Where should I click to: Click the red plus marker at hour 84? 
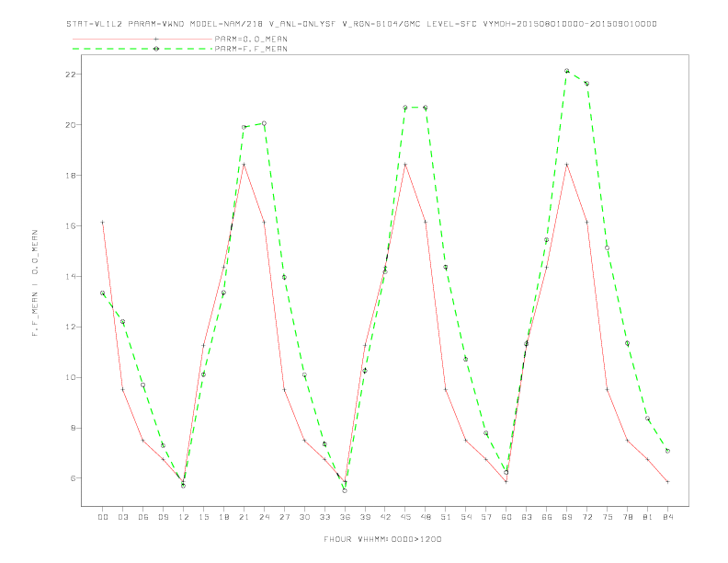coord(667,482)
